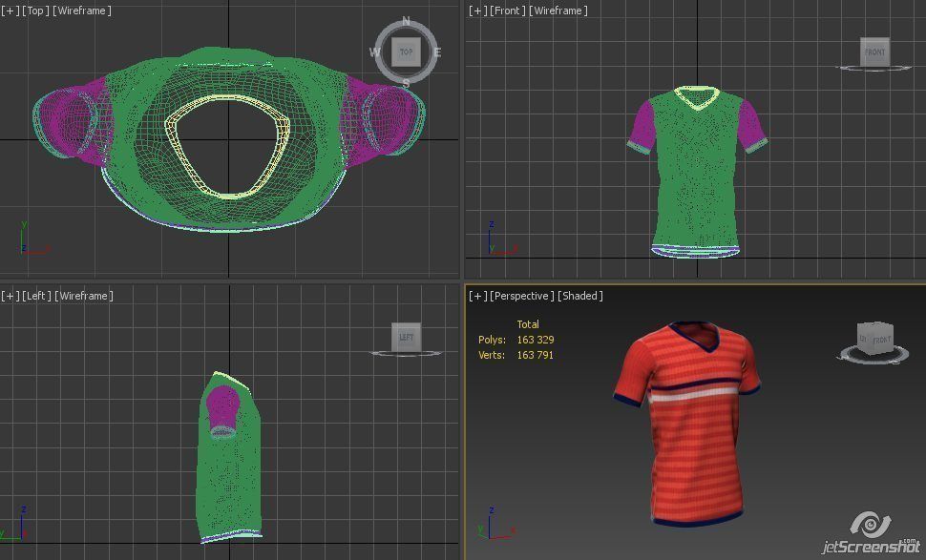926x560 pixels.
Task: Open the [Top] point-of-view menu
Action: pyautogui.click(x=35, y=10)
